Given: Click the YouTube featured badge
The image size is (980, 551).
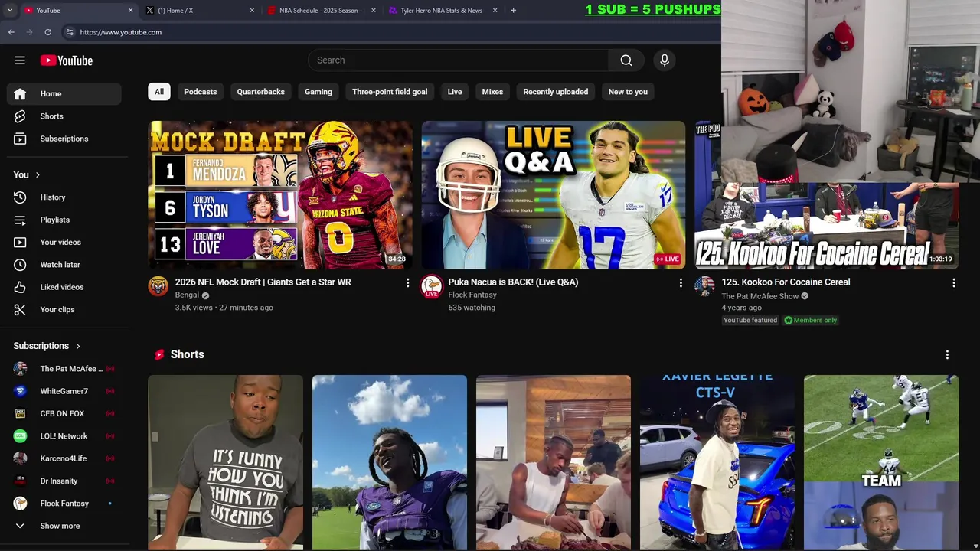Looking at the screenshot, I should (x=750, y=321).
